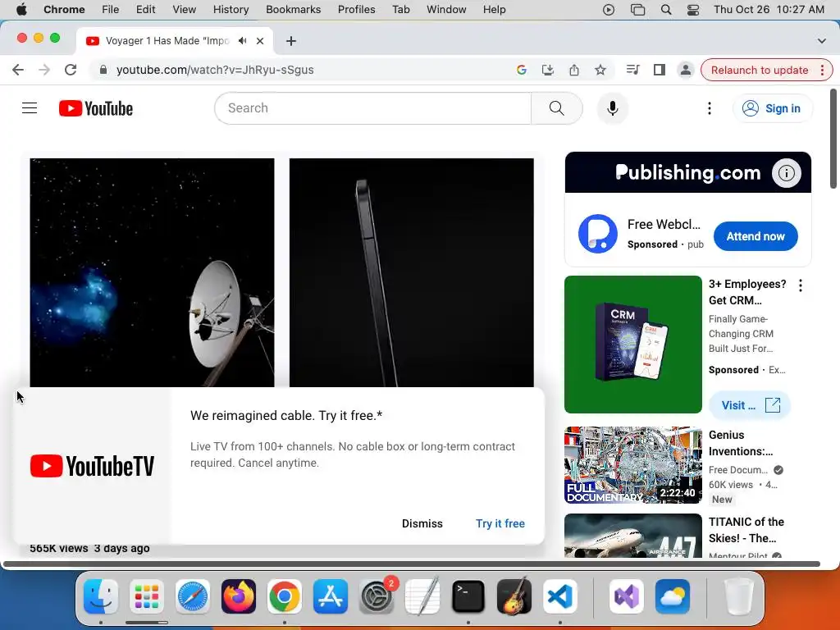Open the Window menu

point(446,10)
